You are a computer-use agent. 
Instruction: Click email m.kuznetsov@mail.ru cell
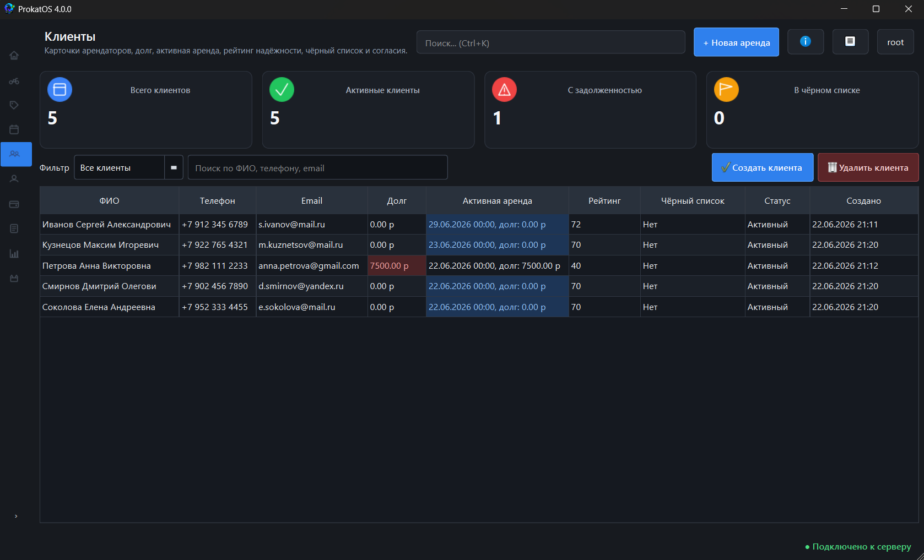click(x=312, y=245)
